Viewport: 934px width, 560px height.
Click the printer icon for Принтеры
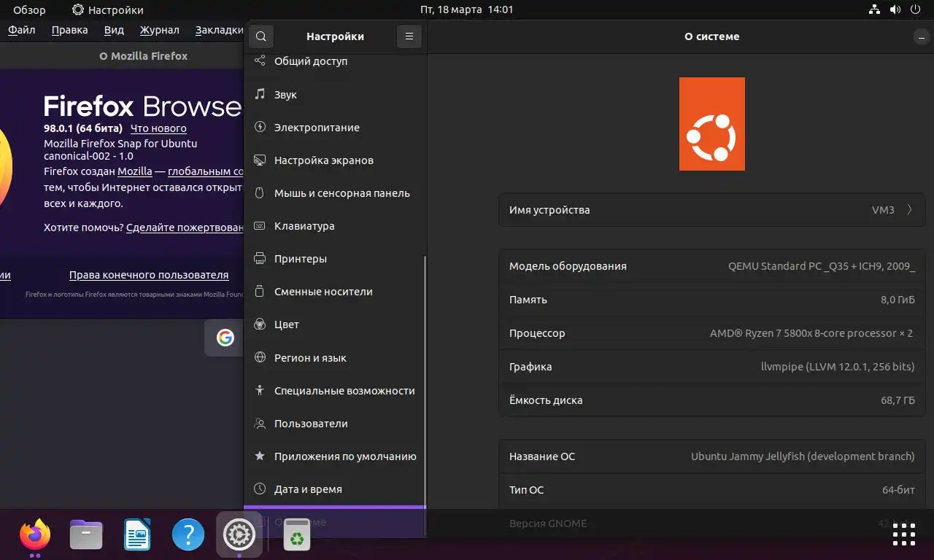(x=259, y=259)
